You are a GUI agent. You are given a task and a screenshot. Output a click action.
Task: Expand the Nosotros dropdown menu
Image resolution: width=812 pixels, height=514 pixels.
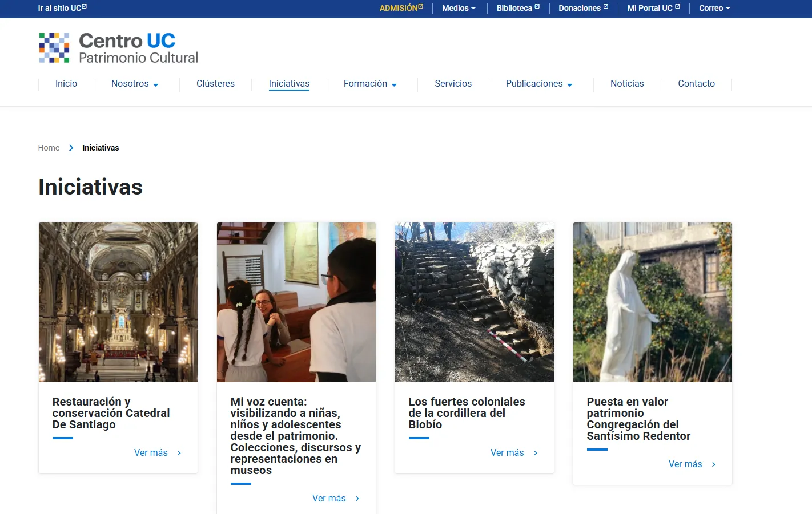135,84
